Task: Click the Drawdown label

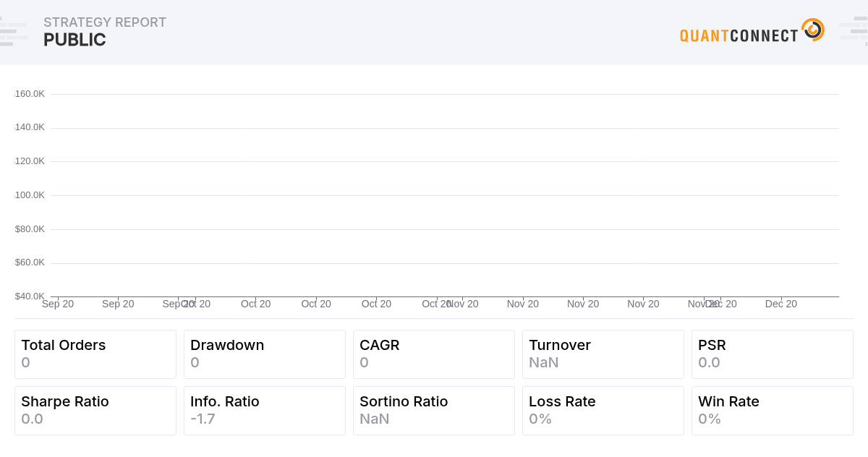Action: point(227,345)
